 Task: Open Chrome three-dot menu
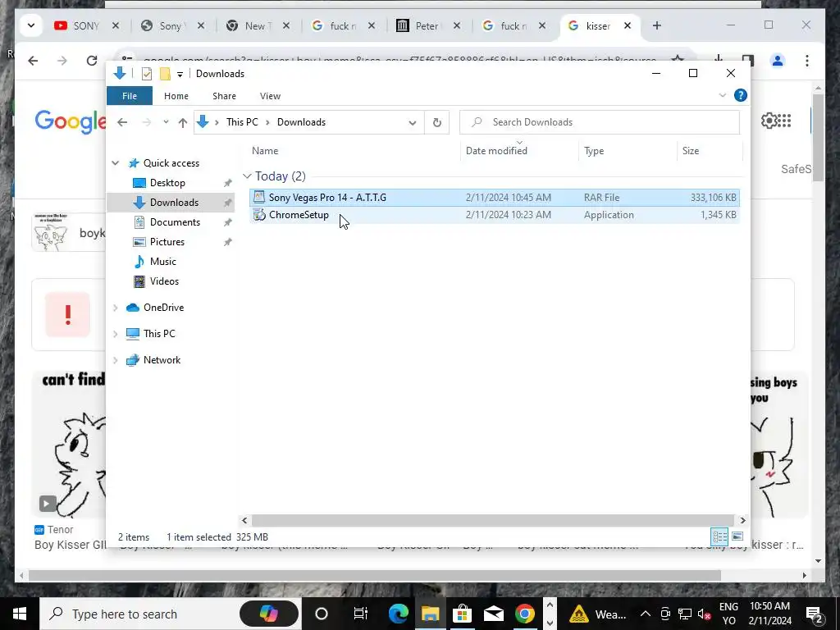click(x=807, y=61)
